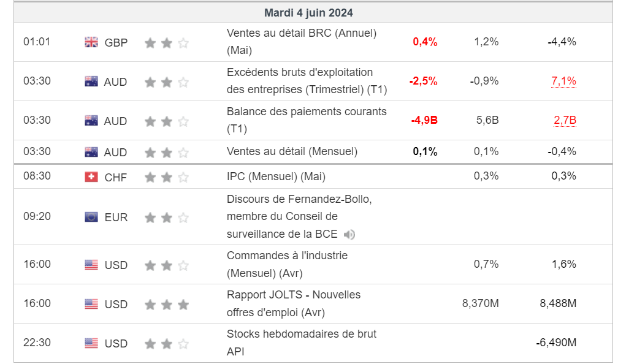The image size is (618, 364).
Task: Click the speaker icon after surveillance de la BCE
Action: point(349,235)
